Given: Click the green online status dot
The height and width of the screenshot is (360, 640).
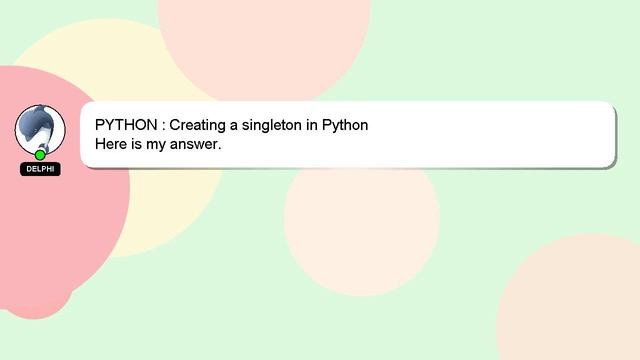Looking at the screenshot, I should pos(40,155).
